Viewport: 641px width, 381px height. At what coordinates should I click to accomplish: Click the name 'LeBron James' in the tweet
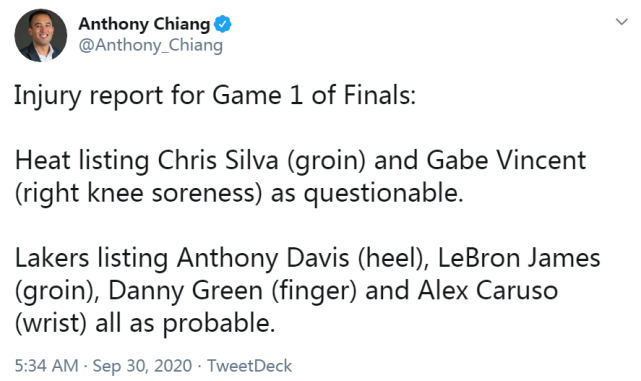click(519, 258)
